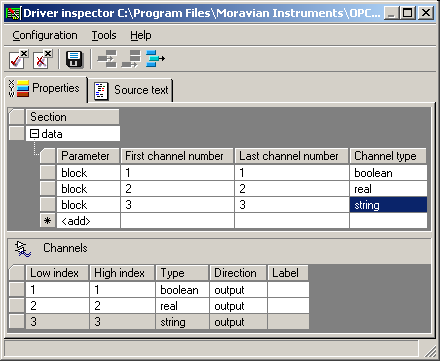Viewport: 440px width, 361px height.
Task: Click the discard changes red X icon
Action: pyautogui.click(x=42, y=59)
